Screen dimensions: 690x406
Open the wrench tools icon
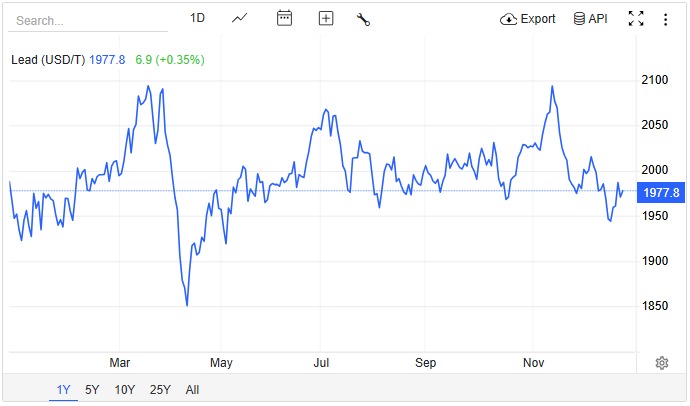[x=364, y=19]
